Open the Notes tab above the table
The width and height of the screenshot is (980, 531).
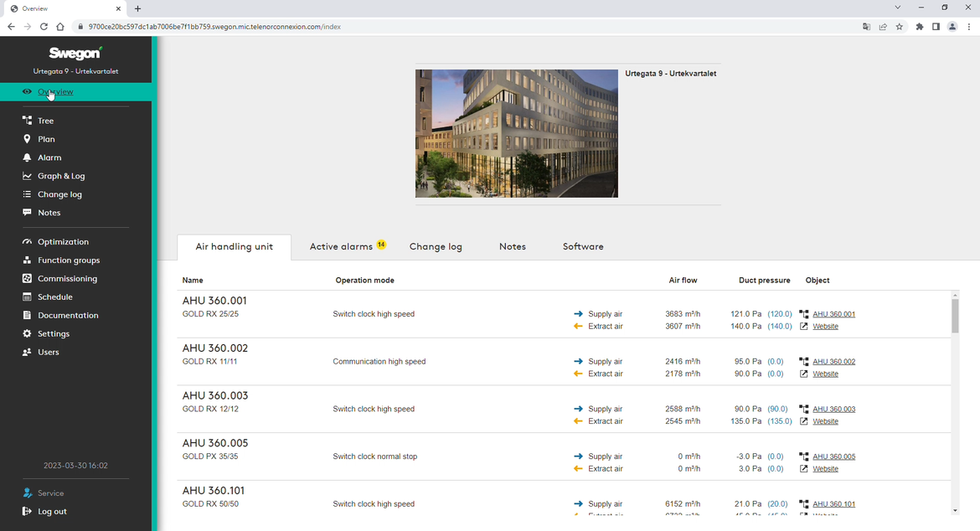(513, 247)
